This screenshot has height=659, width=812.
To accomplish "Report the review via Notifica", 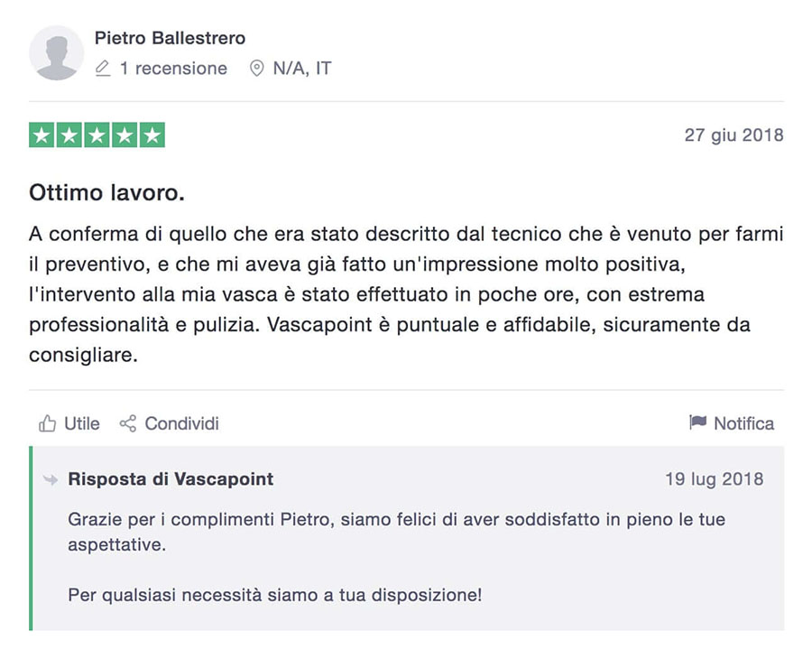I will [732, 423].
